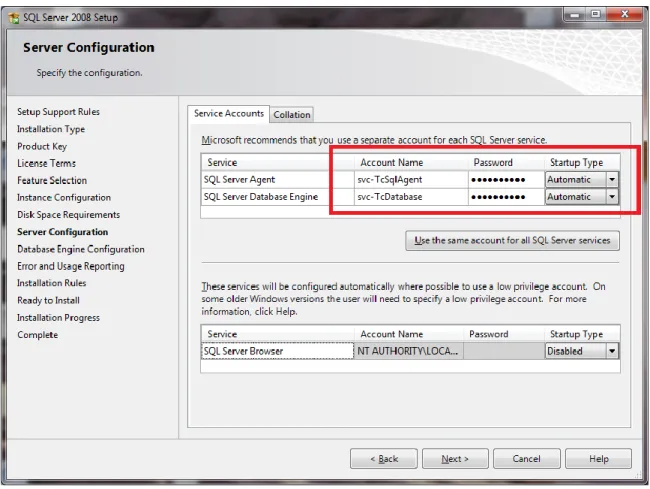Open the Help button
The height and width of the screenshot is (489, 650).
pyautogui.click(x=599, y=459)
